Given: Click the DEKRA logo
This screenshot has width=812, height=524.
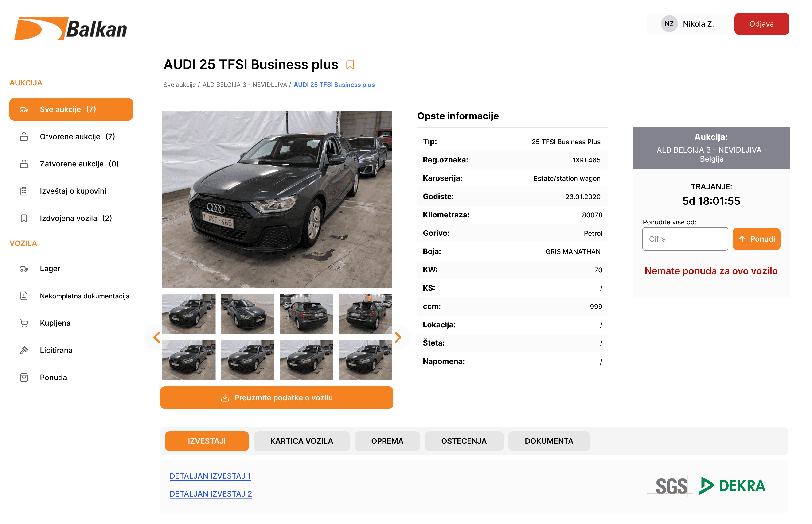Looking at the screenshot, I should point(732,486).
